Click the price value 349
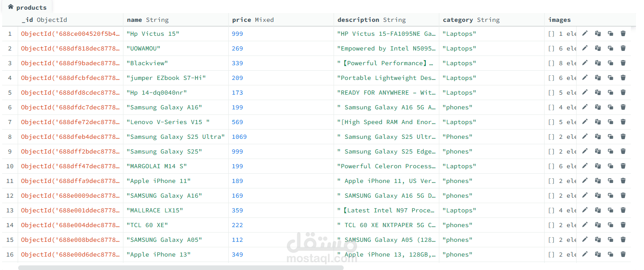 [x=237, y=254]
